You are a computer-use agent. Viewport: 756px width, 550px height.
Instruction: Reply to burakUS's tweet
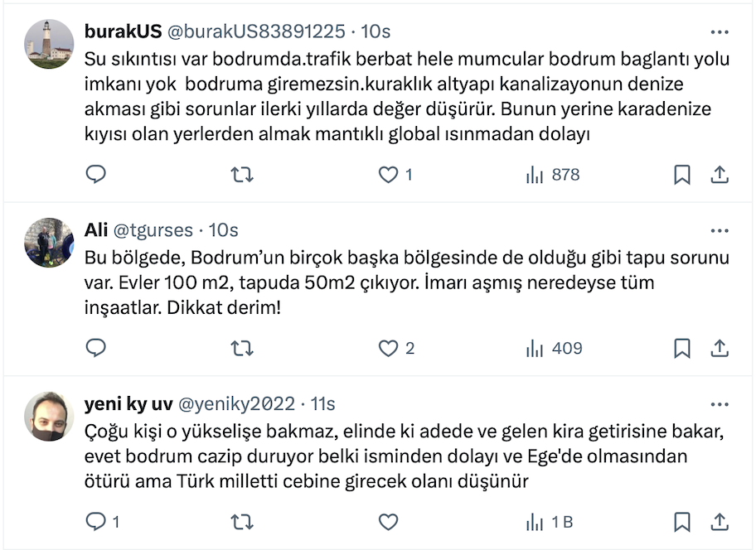click(x=96, y=175)
